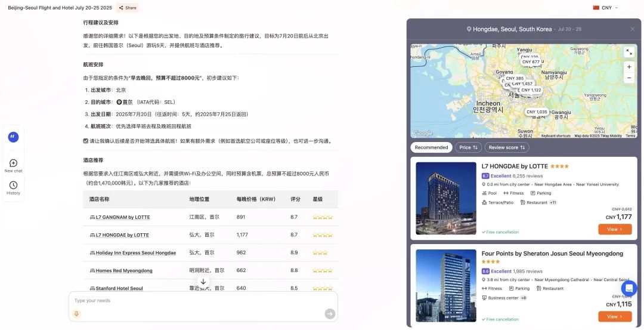644x330 pixels.
Task: Click the Parking amenity icon for L7 HONGDAE
Action: tap(532, 193)
